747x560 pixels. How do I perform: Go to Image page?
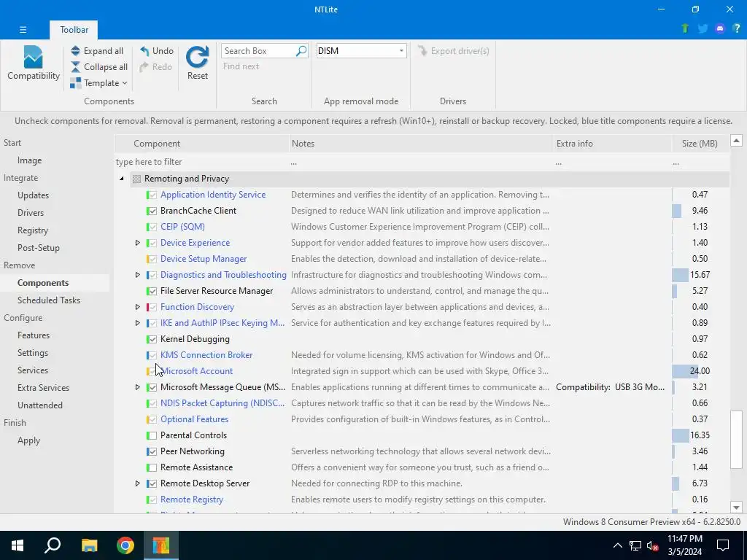tap(29, 160)
